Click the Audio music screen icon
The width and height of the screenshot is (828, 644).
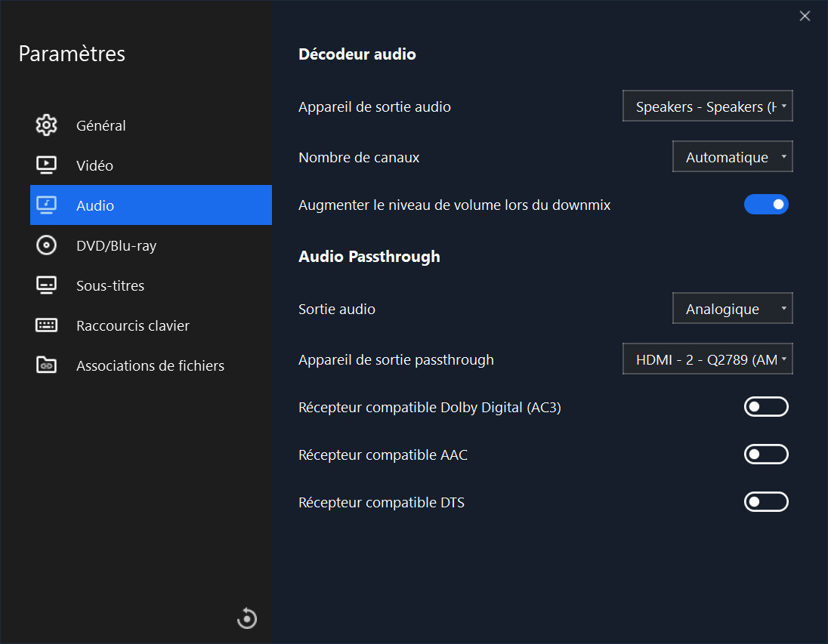[47, 205]
